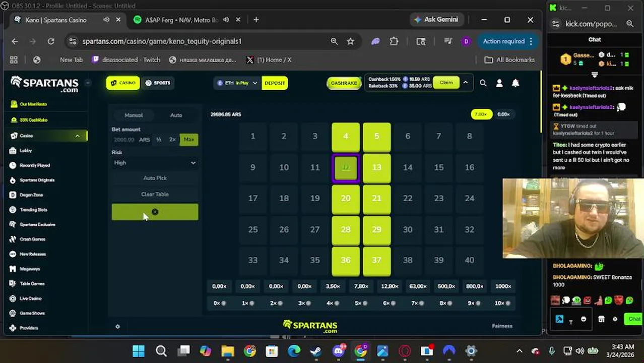Open Trending Slots category
Image resolution: width=644 pixels, height=363 pixels.
pos(33,210)
